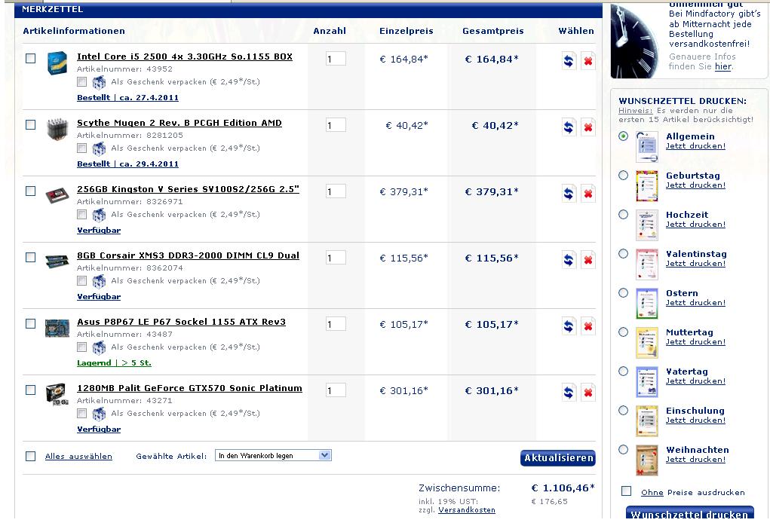This screenshot has width=770, height=532.
Task: Delete the 256GB Kingston SSD item
Action: tap(587, 194)
